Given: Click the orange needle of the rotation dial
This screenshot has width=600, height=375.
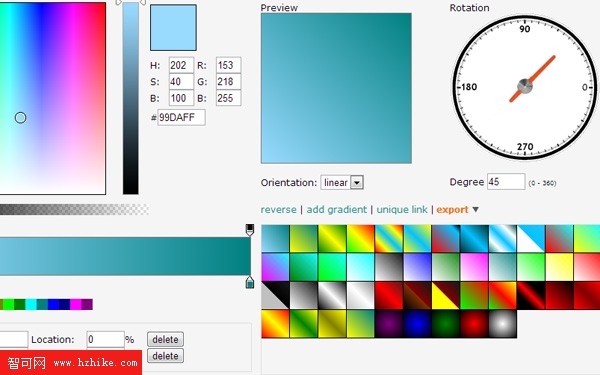Looking at the screenshot, I should [x=543, y=69].
